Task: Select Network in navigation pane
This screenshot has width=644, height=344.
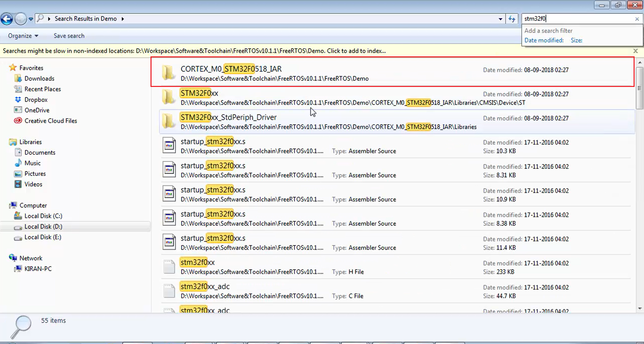Action: [31, 258]
